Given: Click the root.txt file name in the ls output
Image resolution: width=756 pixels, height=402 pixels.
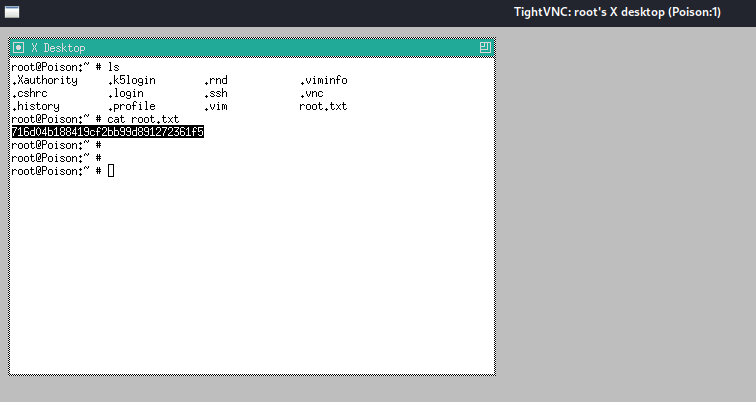Looking at the screenshot, I should point(323,106).
